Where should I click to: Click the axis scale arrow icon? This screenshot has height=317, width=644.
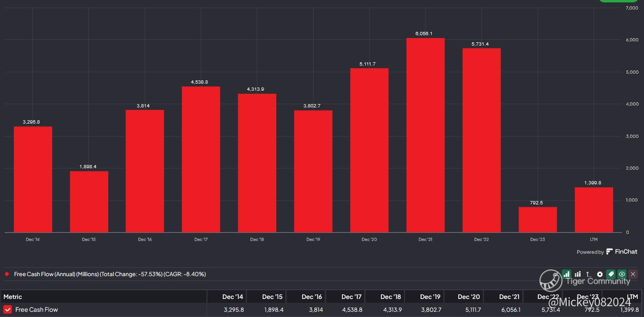589,274
